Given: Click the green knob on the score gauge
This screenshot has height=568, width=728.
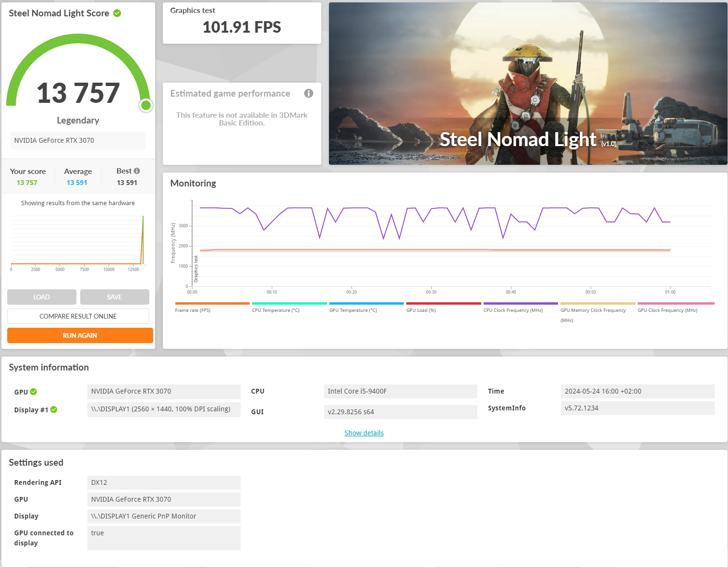Looking at the screenshot, I should (x=146, y=105).
